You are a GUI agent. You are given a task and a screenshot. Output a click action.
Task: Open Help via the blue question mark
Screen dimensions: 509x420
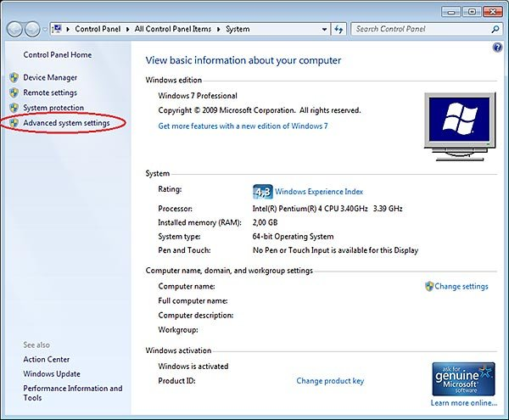point(497,48)
